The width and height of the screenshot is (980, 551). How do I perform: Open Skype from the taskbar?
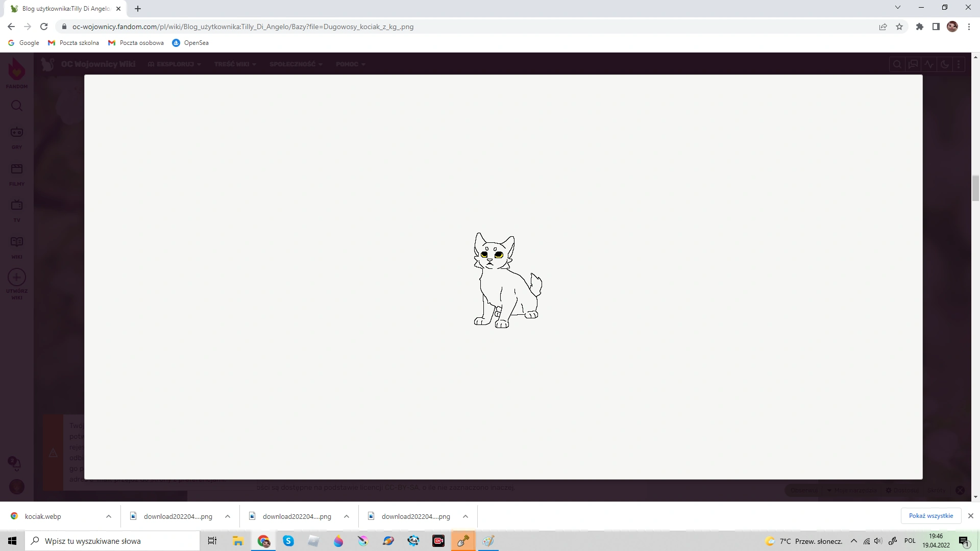point(288,541)
